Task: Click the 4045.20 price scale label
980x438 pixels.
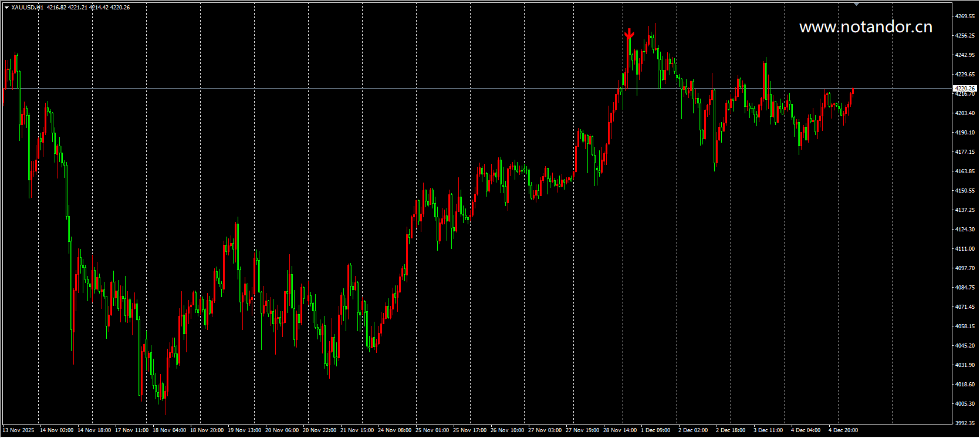Action: pos(965,346)
